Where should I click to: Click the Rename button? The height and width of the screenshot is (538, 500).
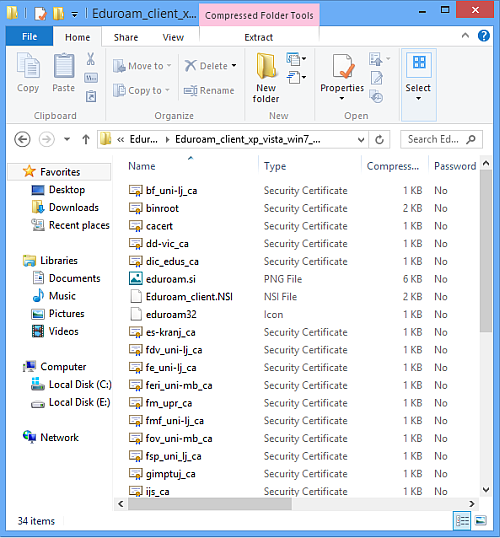click(209, 91)
